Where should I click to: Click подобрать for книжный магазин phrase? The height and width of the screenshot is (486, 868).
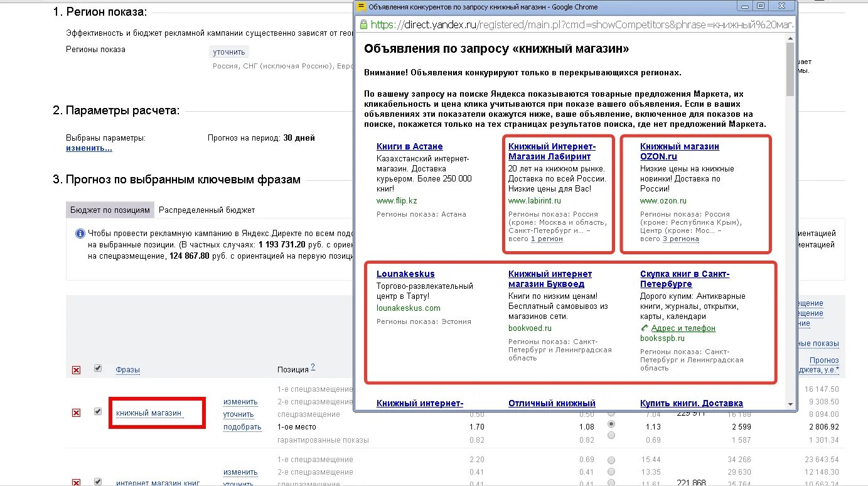coord(242,427)
